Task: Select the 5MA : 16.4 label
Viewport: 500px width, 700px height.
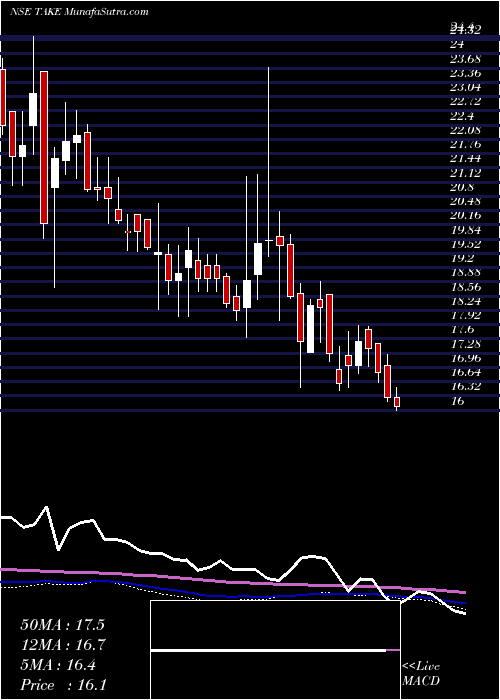Action: tap(58, 665)
